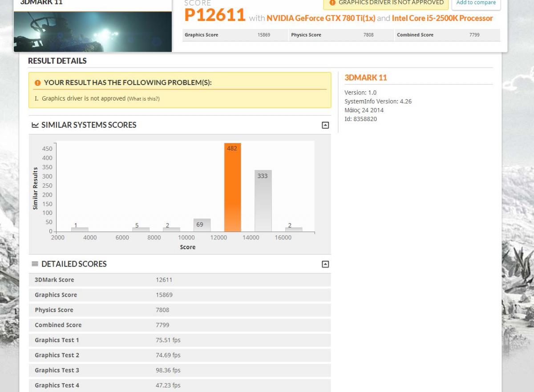Click the Combined Score 7799 header cell
The image size is (534, 392).
(x=448, y=35)
